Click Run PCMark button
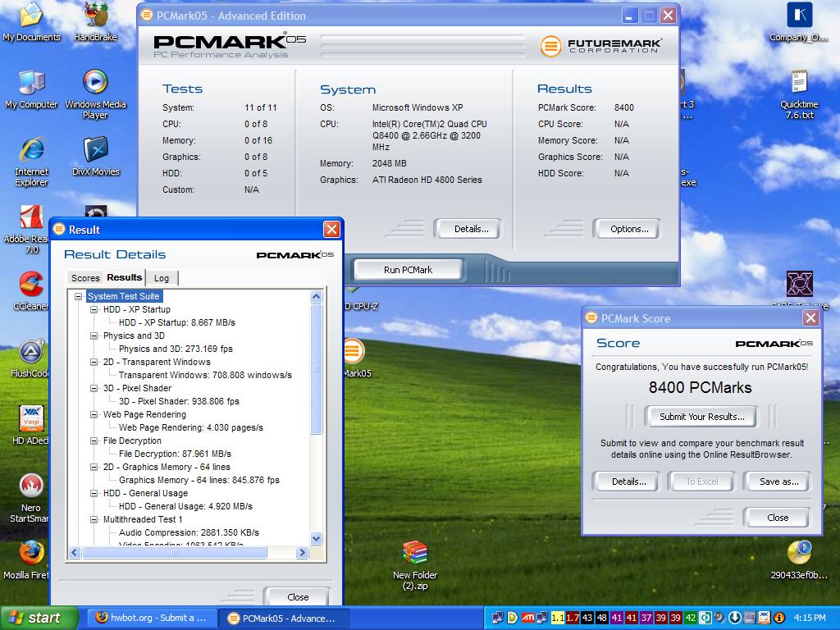The width and height of the screenshot is (840, 630). tap(408, 270)
